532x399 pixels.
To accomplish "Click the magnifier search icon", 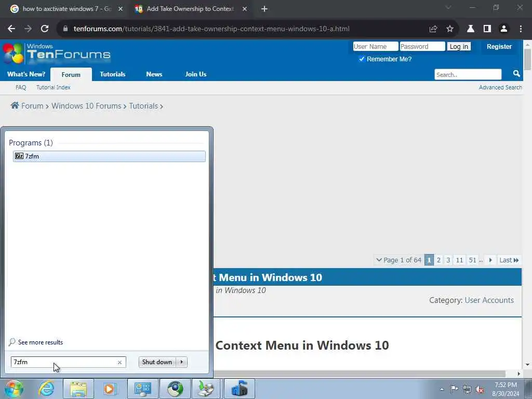I will [x=516, y=74].
